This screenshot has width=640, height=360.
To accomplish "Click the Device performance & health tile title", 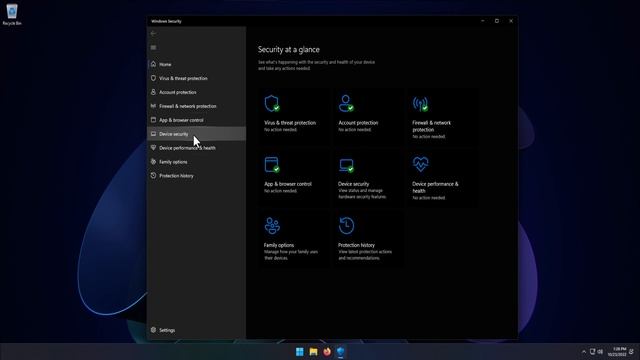I will click(x=435, y=187).
